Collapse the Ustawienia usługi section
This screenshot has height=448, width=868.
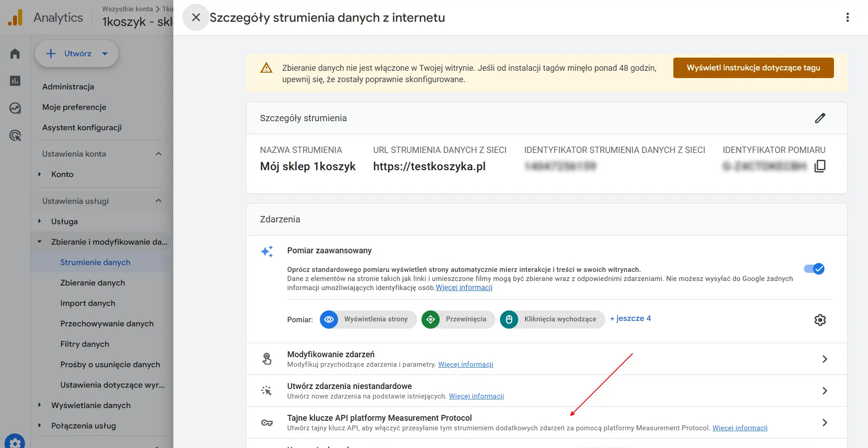click(x=158, y=201)
